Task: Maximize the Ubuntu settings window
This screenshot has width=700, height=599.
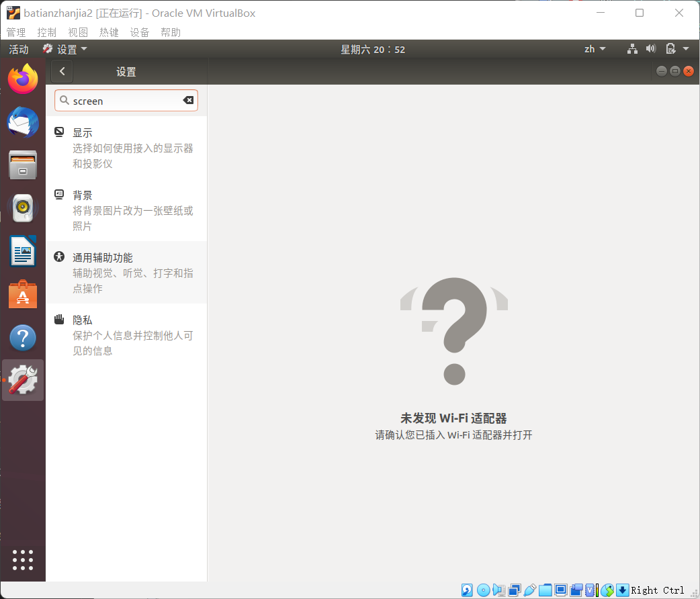Action: pyautogui.click(x=675, y=71)
